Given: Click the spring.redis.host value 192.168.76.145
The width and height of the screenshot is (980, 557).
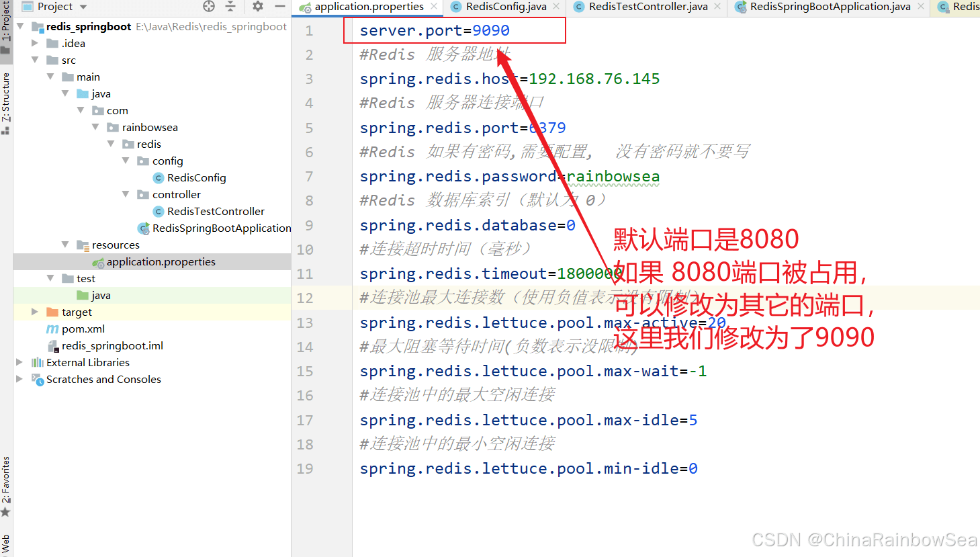Looking at the screenshot, I should pyautogui.click(x=594, y=79).
